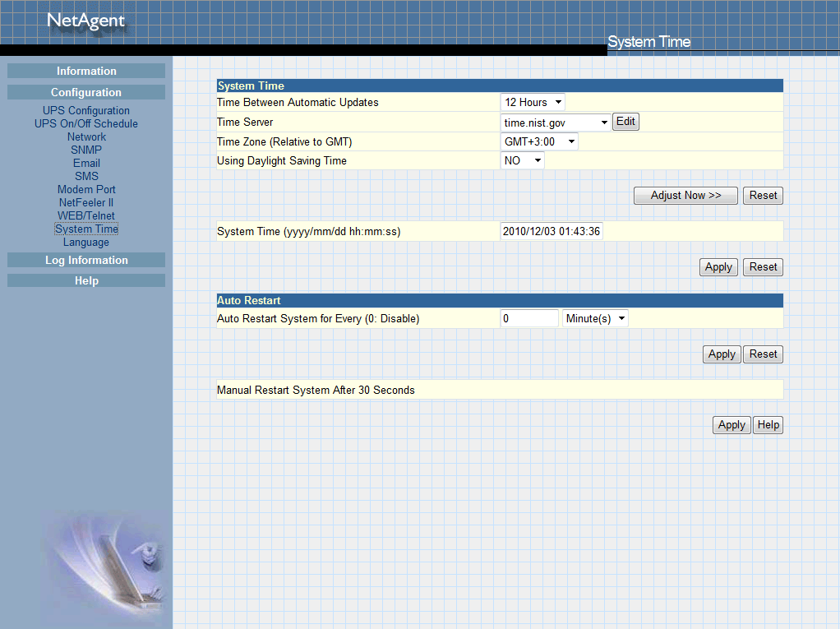The width and height of the screenshot is (840, 629).
Task: Click the Auto Restart interval input field
Action: 529,318
